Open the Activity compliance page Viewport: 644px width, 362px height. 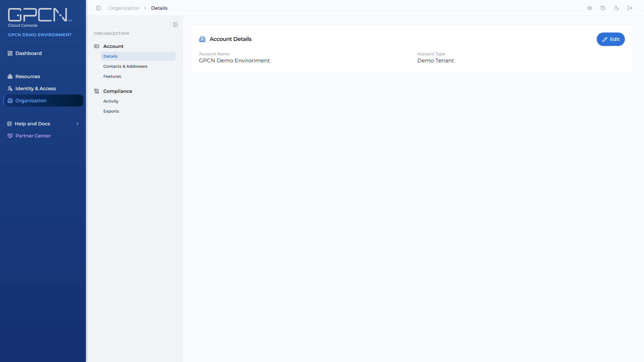pos(138,101)
